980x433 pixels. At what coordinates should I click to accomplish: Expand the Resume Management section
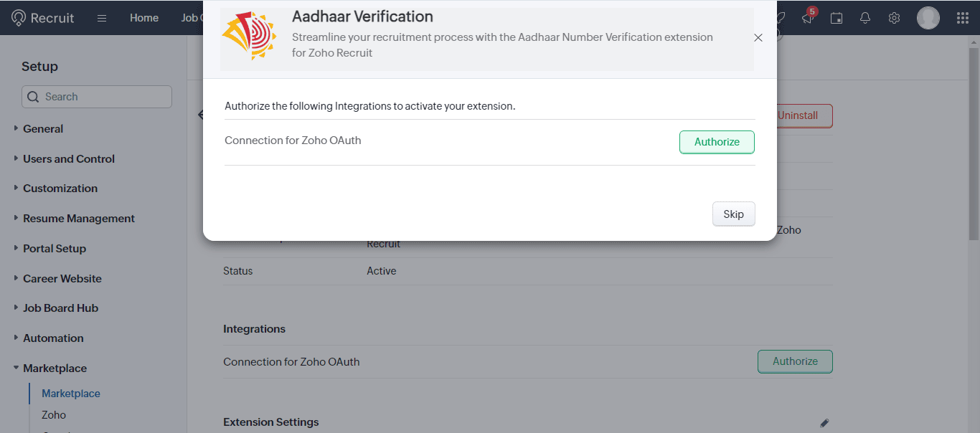[x=78, y=219]
